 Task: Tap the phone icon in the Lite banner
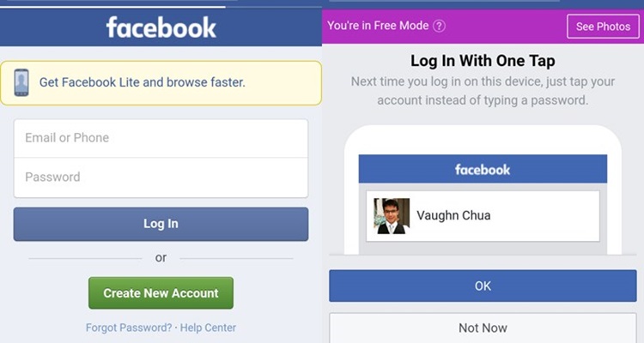click(x=22, y=82)
